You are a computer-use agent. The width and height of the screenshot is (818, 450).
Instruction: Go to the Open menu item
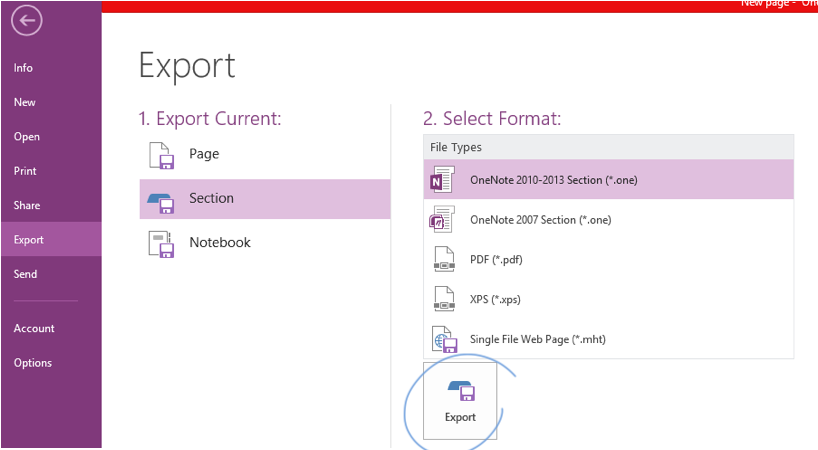pyautogui.click(x=27, y=137)
